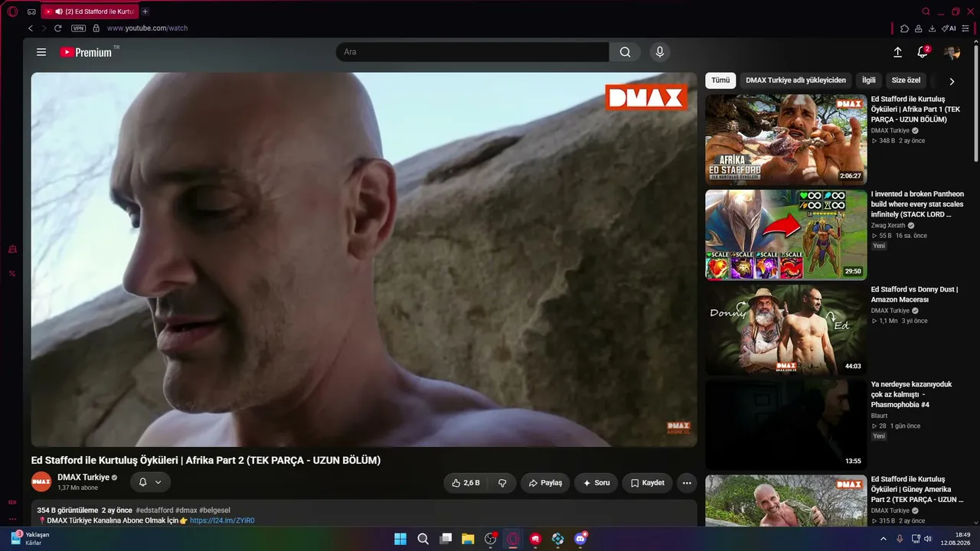This screenshot has height=551, width=980.
Task: Open Blaurt channel name
Action: (x=880, y=416)
